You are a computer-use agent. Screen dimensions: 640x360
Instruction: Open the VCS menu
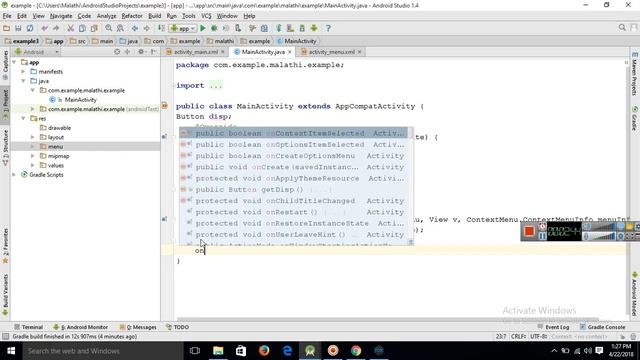pos(206,16)
